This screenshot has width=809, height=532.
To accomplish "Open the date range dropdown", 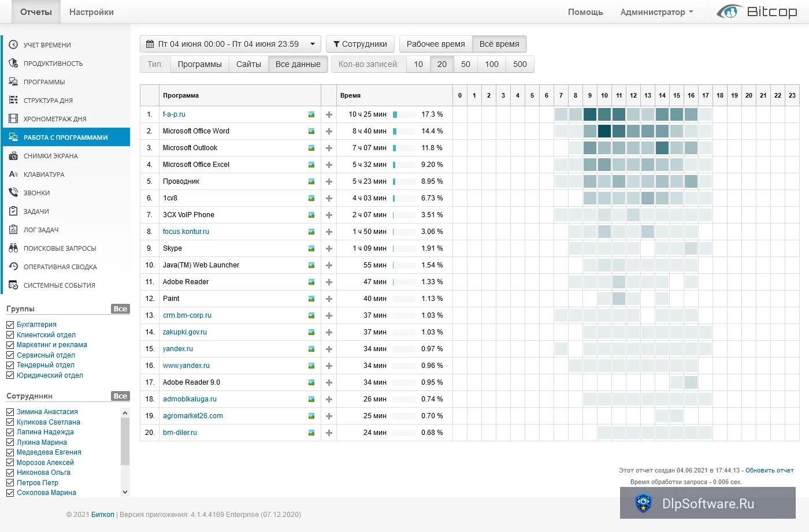I will [x=230, y=44].
